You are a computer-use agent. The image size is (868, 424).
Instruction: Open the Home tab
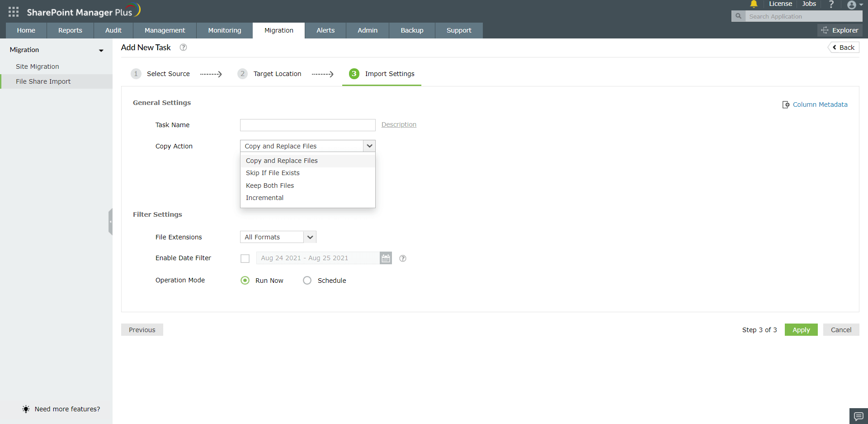pos(26,30)
